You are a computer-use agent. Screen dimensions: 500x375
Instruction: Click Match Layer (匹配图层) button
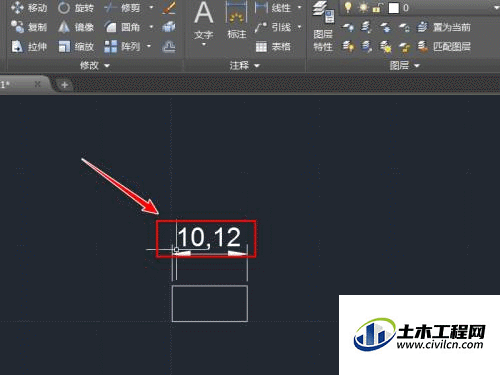tap(444, 46)
